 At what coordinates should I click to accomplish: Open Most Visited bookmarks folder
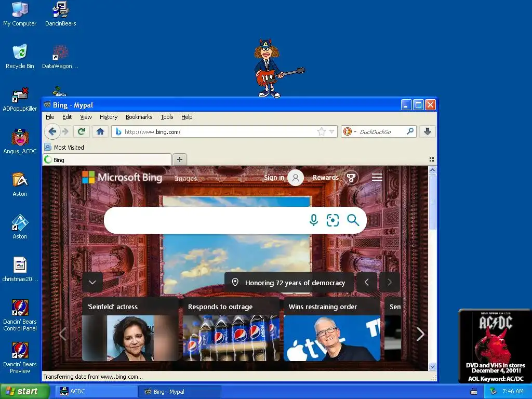tap(64, 147)
